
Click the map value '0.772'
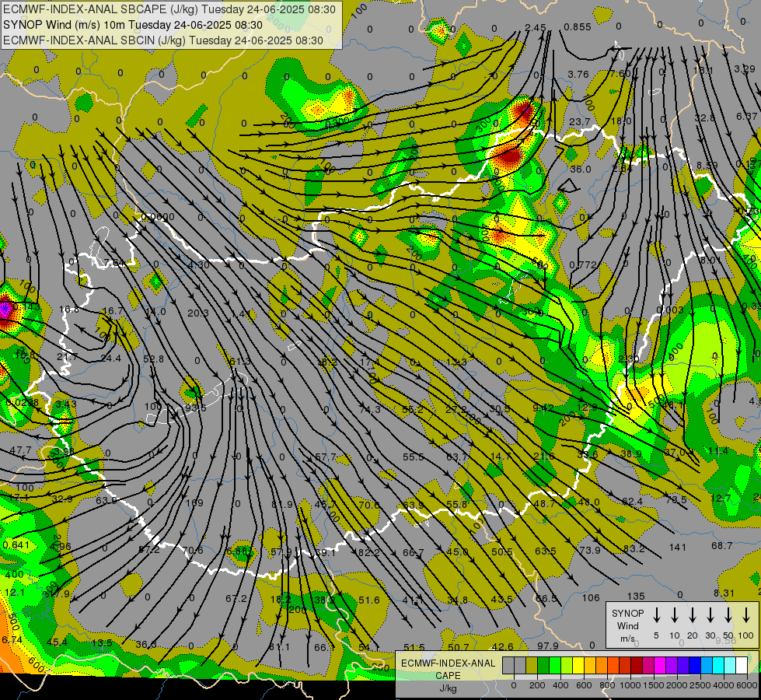(583, 264)
